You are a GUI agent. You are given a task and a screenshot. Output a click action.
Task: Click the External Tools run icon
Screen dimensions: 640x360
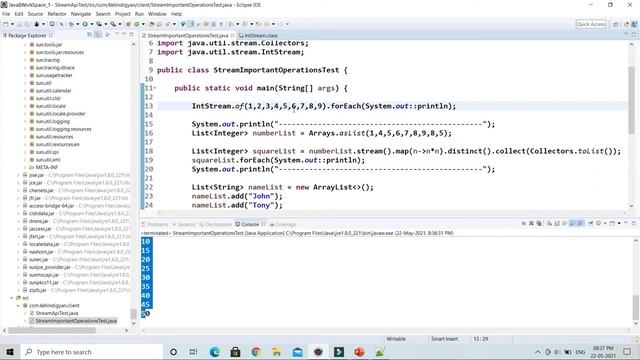(113, 24)
